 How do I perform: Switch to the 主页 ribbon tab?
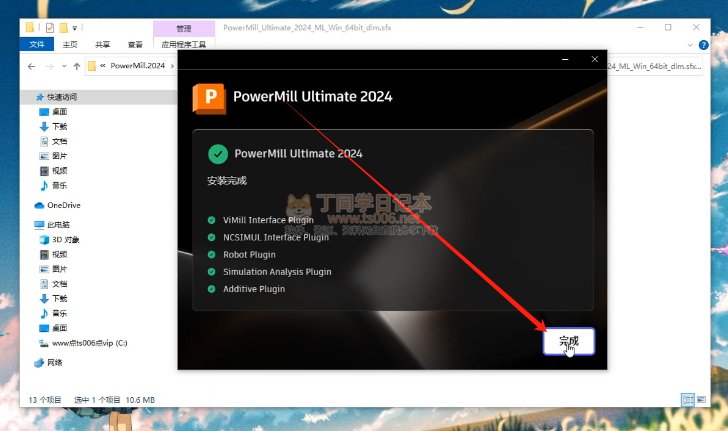70,45
